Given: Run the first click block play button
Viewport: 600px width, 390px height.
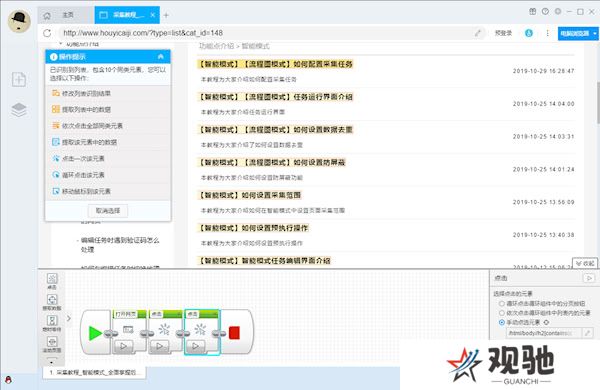Looking at the screenshot, I should (160, 346).
